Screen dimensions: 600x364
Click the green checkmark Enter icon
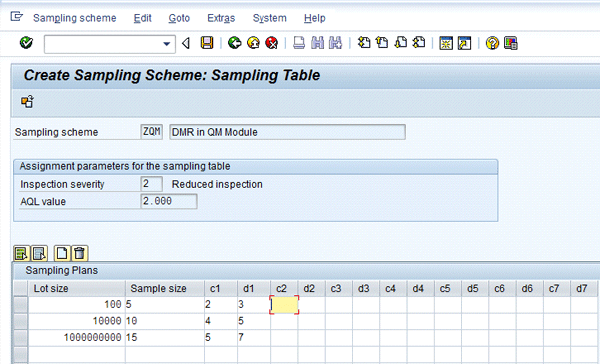click(26, 42)
